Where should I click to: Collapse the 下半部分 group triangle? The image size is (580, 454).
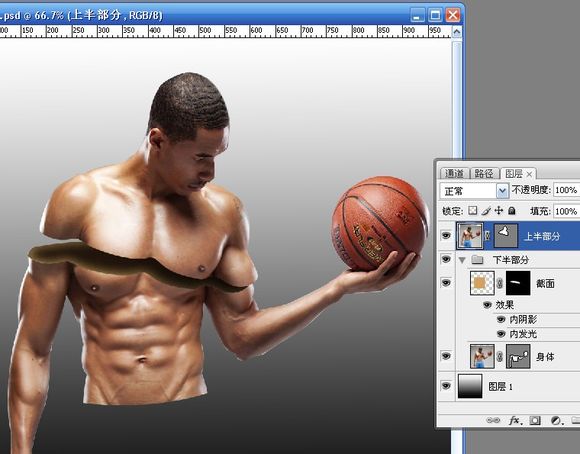coord(462,260)
